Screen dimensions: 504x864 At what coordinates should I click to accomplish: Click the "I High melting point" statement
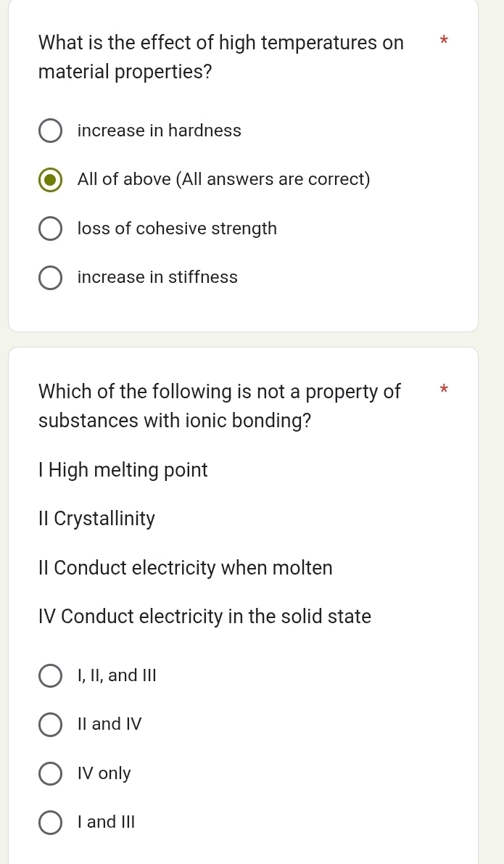click(x=123, y=470)
